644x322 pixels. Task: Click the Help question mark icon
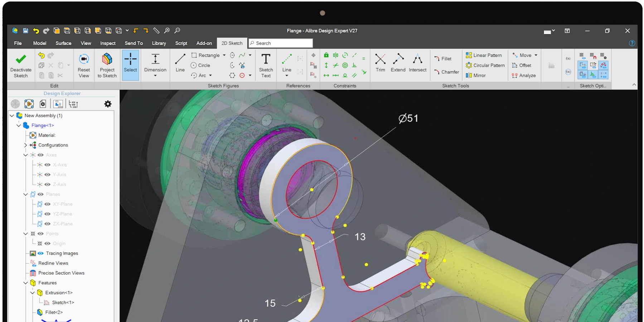(632, 43)
